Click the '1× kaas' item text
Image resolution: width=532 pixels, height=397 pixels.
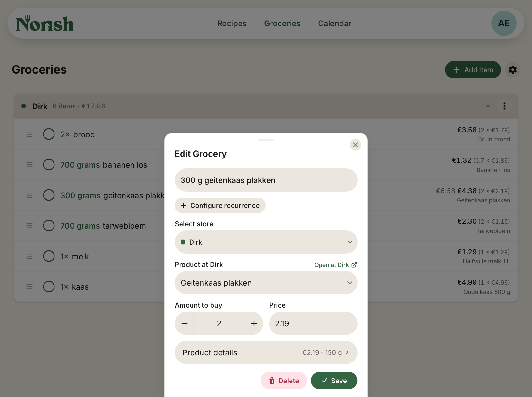click(x=74, y=287)
